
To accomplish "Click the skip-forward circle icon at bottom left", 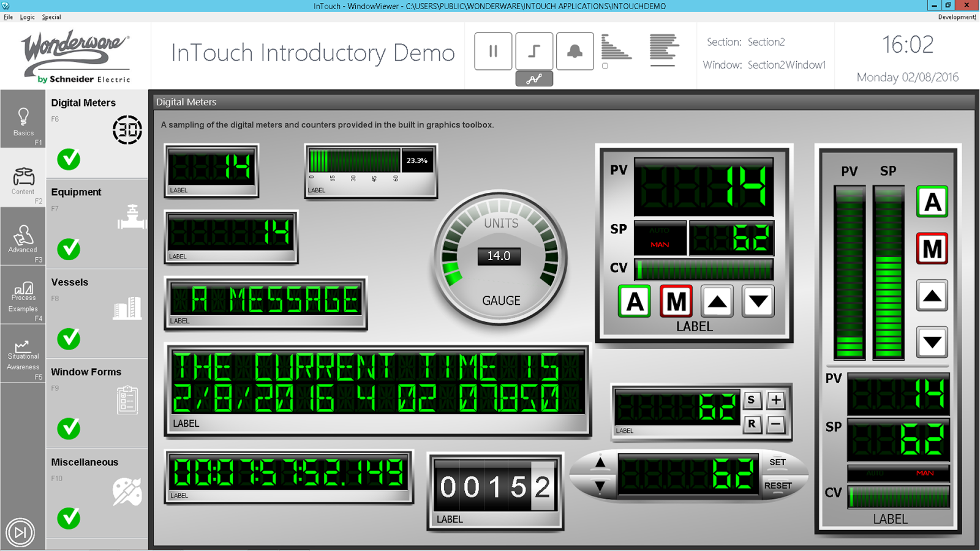I will click(20, 532).
